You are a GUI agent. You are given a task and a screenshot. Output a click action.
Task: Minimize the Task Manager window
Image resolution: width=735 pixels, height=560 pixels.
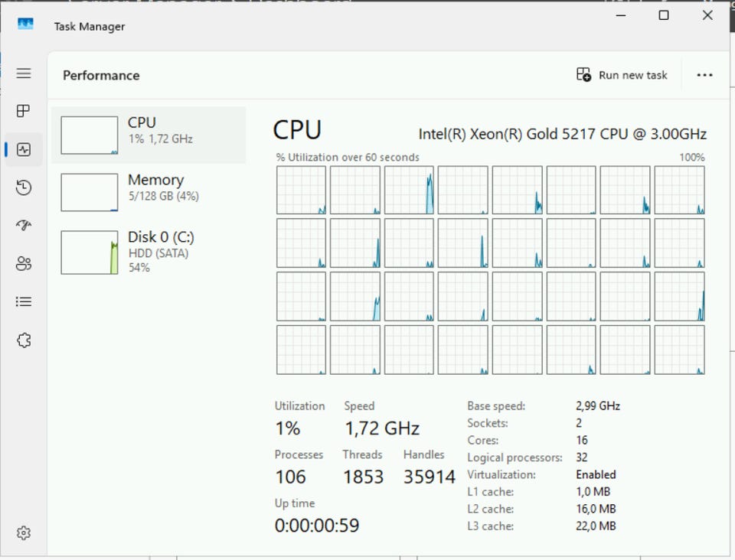(x=621, y=15)
